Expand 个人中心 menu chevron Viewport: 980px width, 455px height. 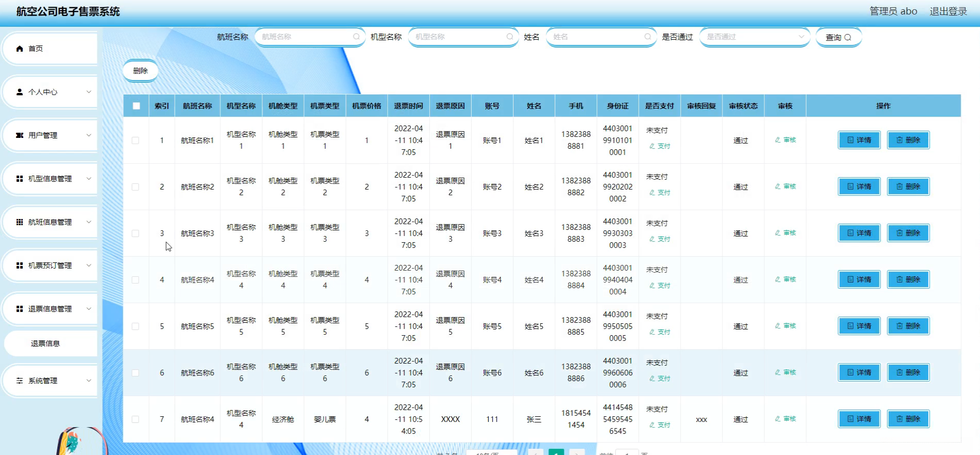click(x=89, y=92)
